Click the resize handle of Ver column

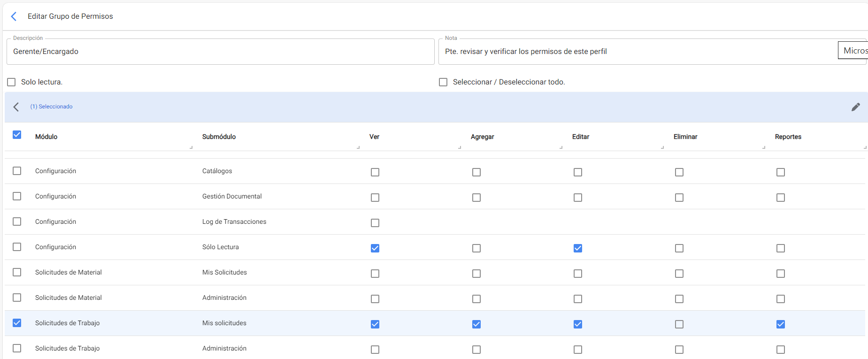tap(460, 147)
